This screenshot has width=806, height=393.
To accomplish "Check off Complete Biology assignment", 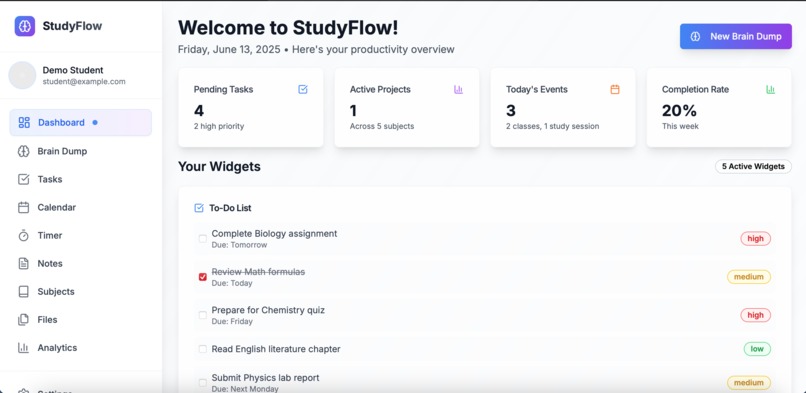I will click(x=203, y=239).
